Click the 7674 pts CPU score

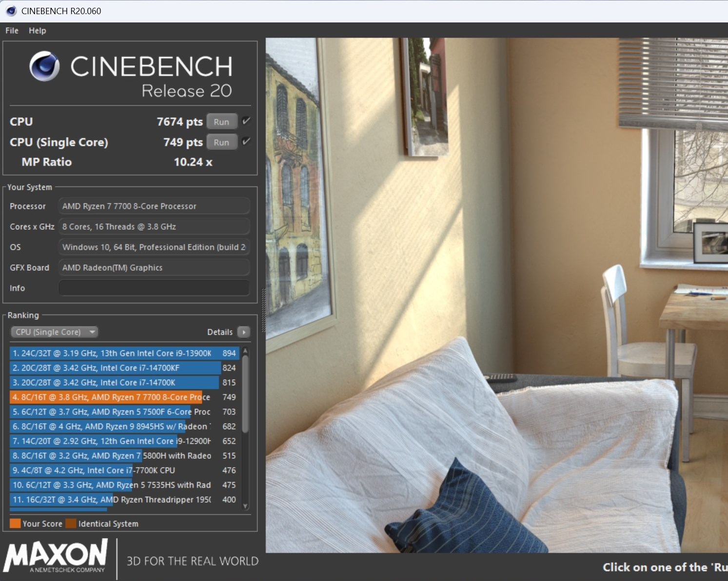179,121
